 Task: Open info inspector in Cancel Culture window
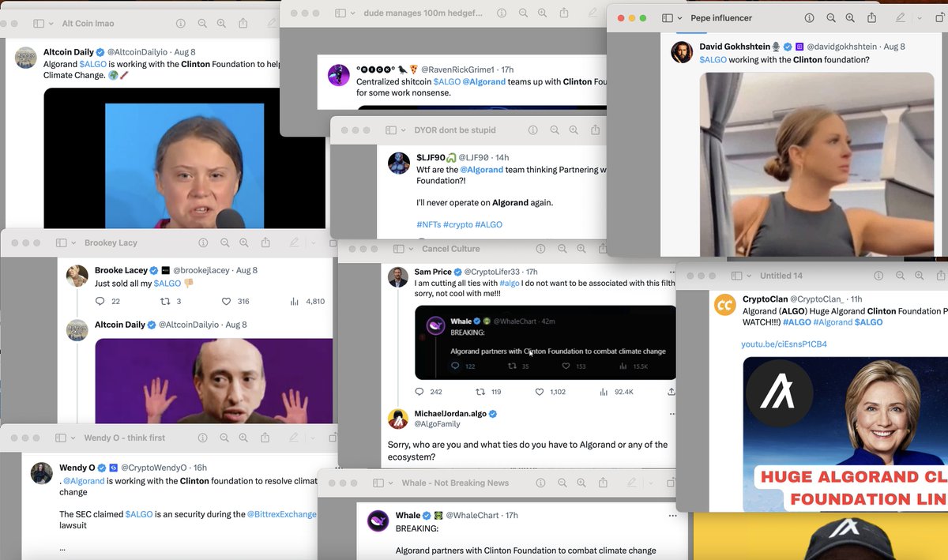(540, 249)
